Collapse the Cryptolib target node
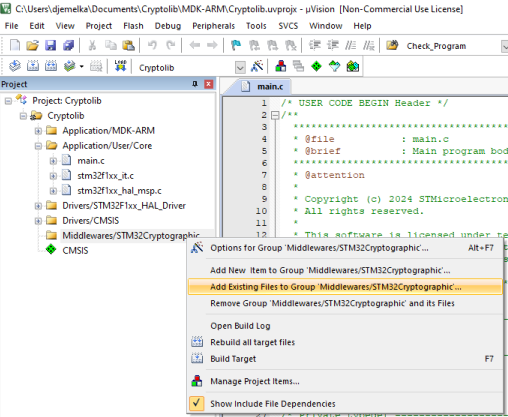 click(23, 116)
